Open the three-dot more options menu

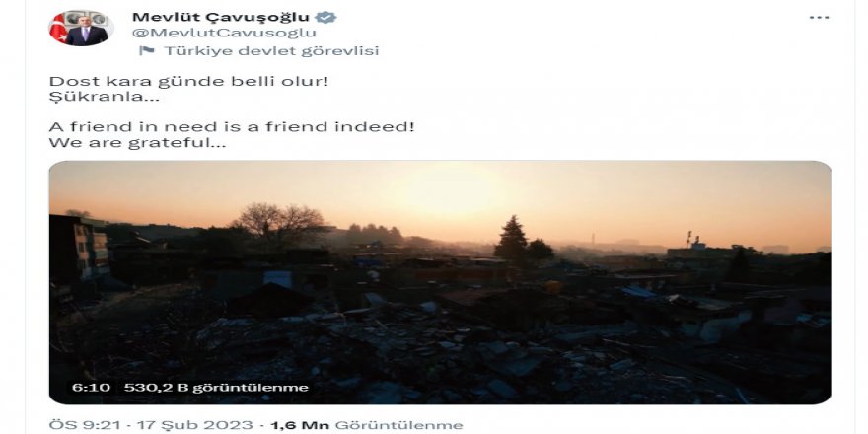point(819,18)
